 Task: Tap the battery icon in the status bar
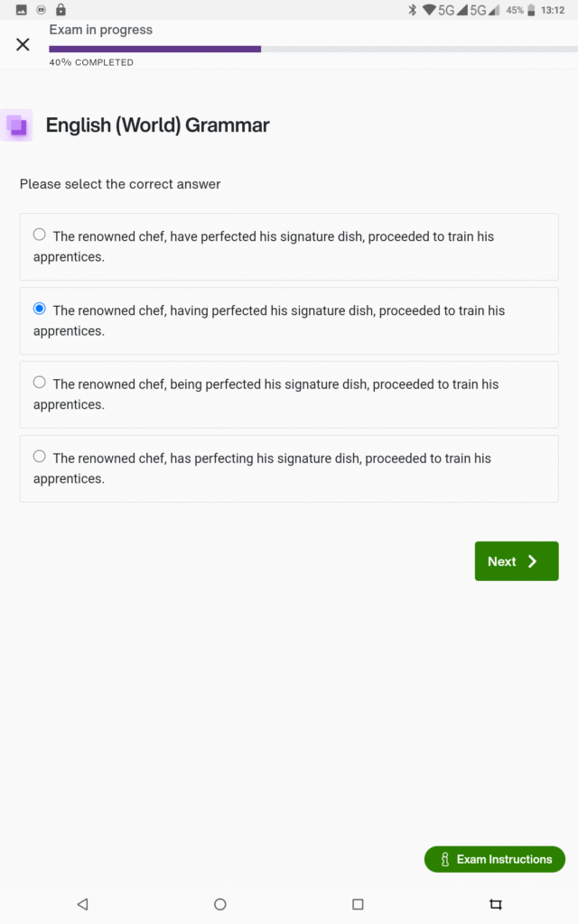[531, 10]
